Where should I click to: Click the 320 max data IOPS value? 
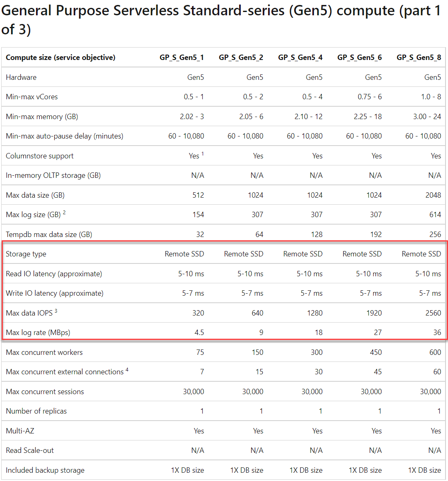pyautogui.click(x=198, y=313)
